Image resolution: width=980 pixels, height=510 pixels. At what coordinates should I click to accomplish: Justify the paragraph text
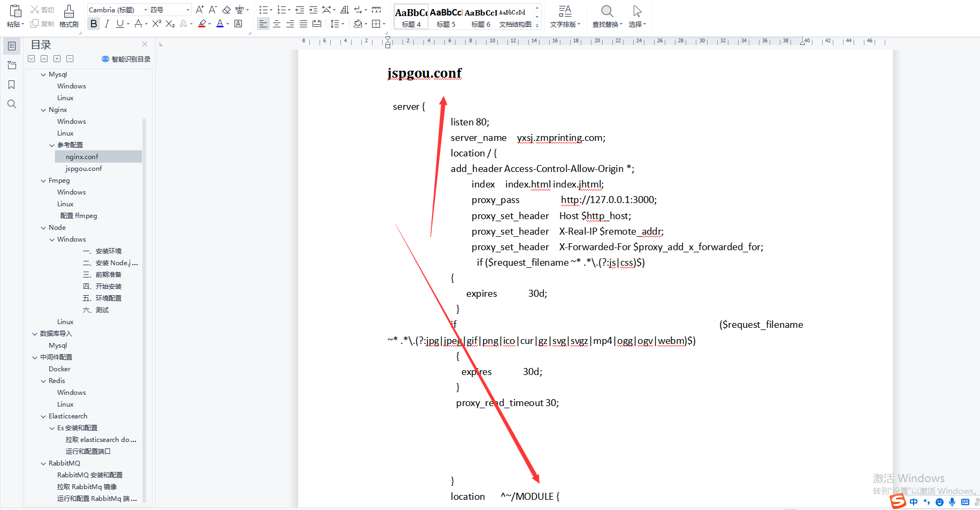click(x=303, y=24)
